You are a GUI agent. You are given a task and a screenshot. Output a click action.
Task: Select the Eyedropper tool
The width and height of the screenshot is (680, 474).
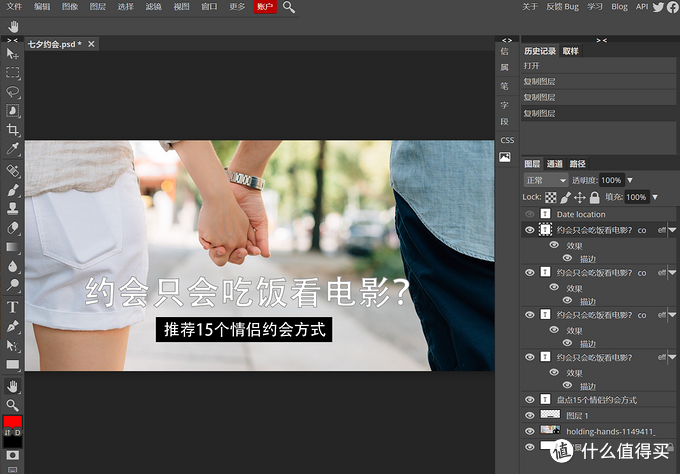pos(13,149)
